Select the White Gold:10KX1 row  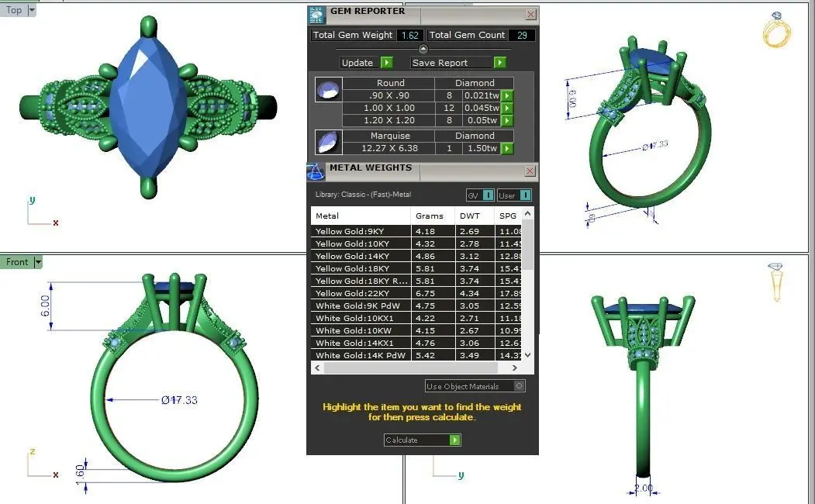[x=416, y=319]
